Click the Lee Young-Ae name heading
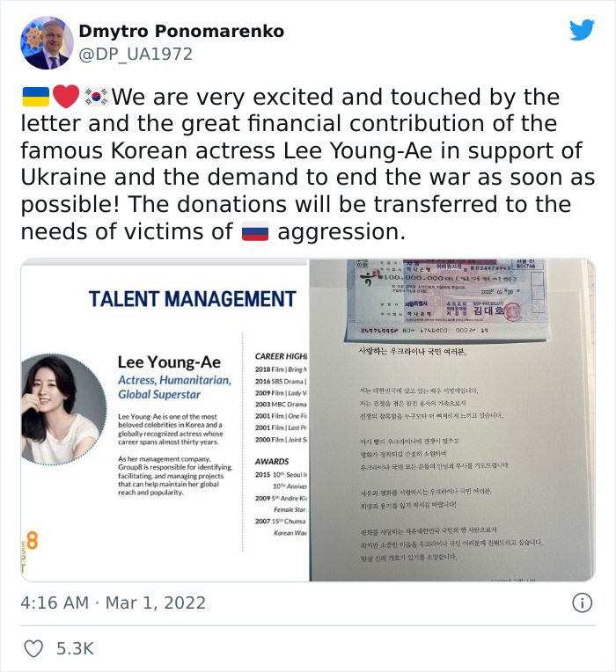Viewport: 616px width, 672px height. pos(169,362)
